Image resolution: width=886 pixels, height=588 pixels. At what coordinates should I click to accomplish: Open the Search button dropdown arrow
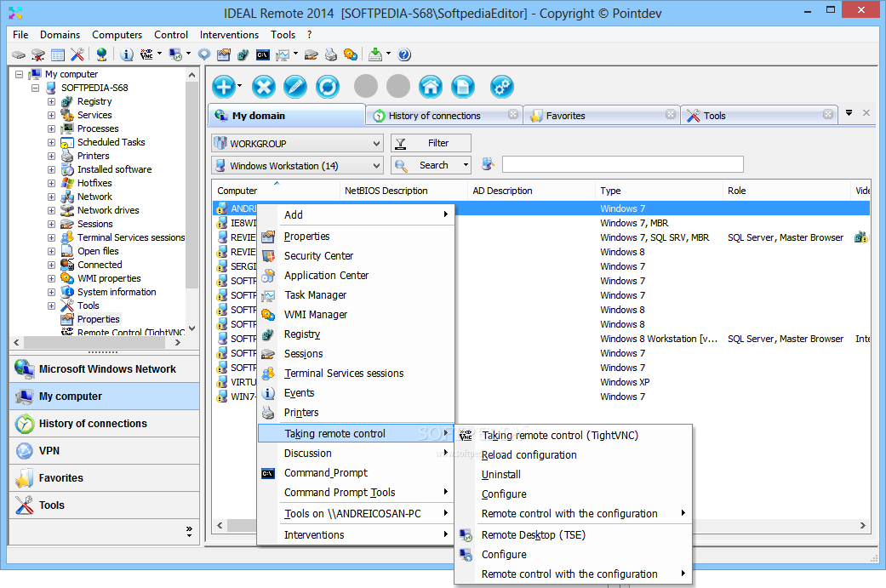tap(466, 165)
